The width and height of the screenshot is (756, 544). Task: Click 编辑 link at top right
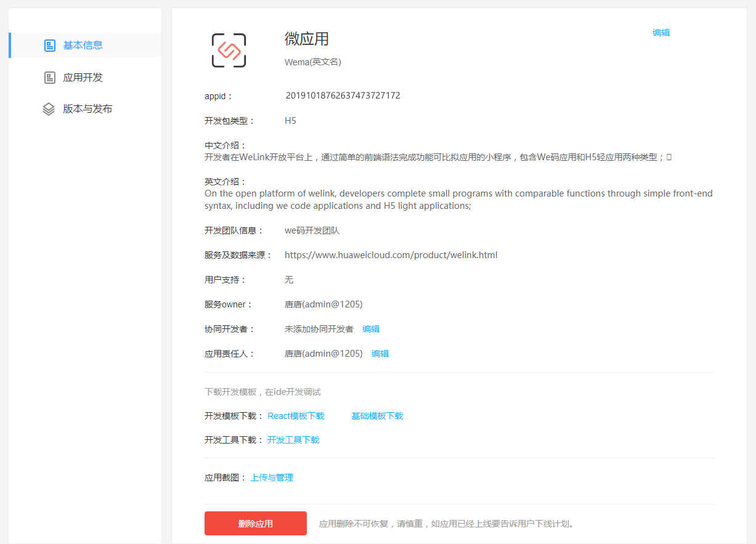coord(661,33)
